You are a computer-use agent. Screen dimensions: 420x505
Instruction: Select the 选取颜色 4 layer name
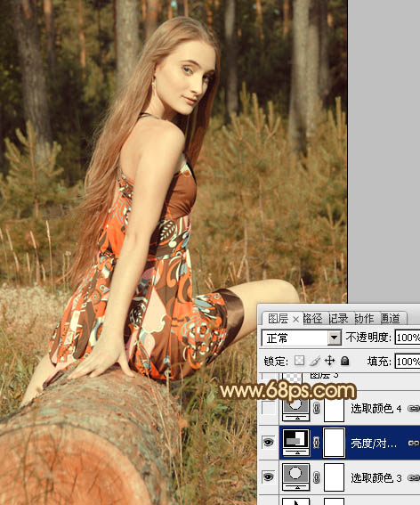[x=376, y=409]
